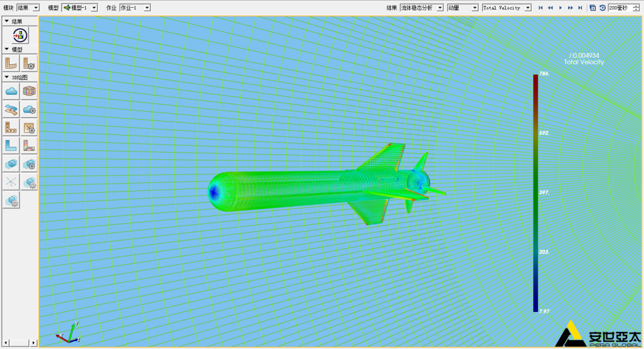This screenshot has height=349, width=644.
Task: Select the blue cloud contour plot icon
Action: click(x=11, y=91)
